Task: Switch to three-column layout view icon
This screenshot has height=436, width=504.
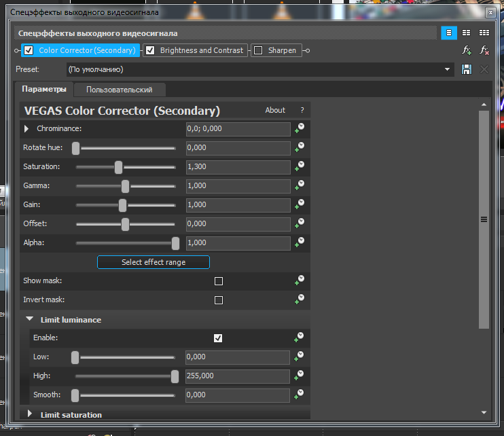Action: coord(484,33)
